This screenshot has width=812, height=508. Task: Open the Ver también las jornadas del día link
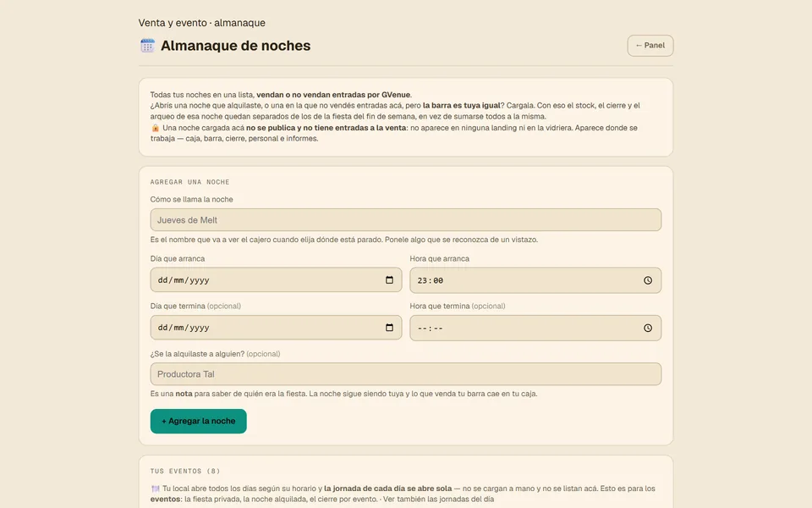(x=438, y=500)
